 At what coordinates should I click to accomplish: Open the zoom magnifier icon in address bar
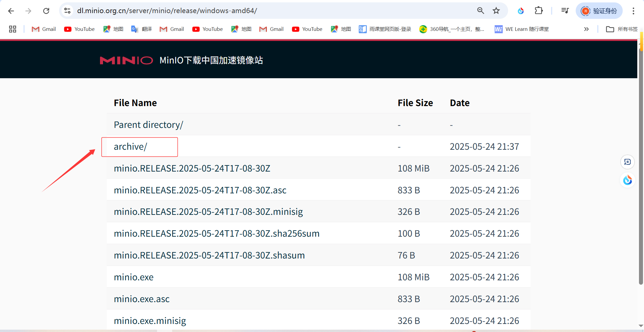[x=481, y=11]
